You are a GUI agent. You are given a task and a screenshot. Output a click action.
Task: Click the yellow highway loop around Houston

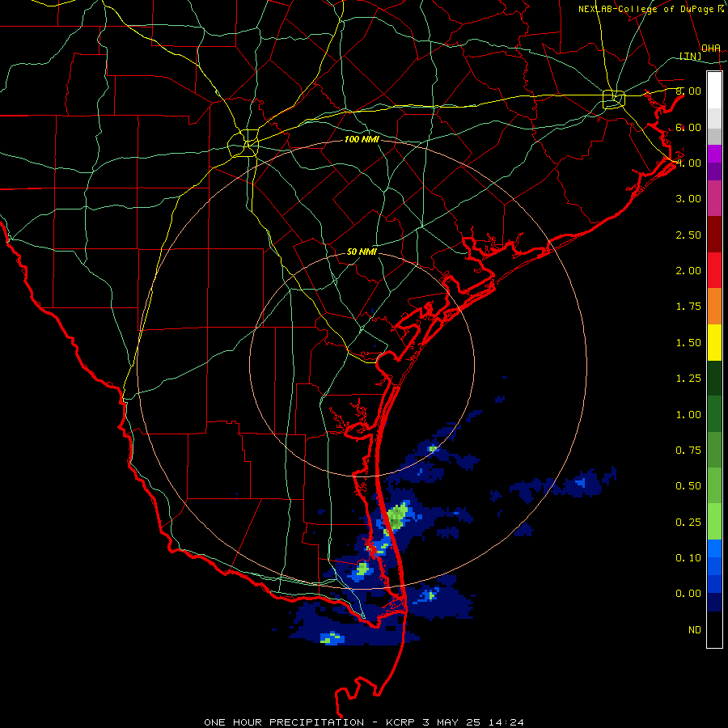(614, 99)
